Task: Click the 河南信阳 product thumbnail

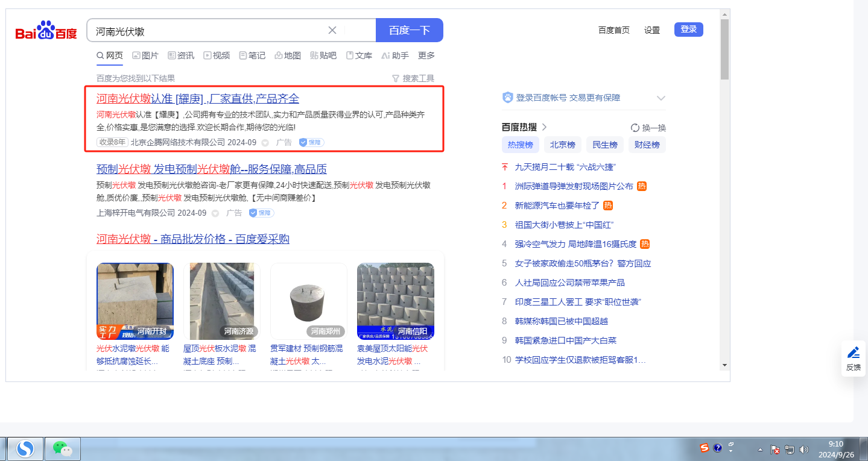Action: [396, 301]
